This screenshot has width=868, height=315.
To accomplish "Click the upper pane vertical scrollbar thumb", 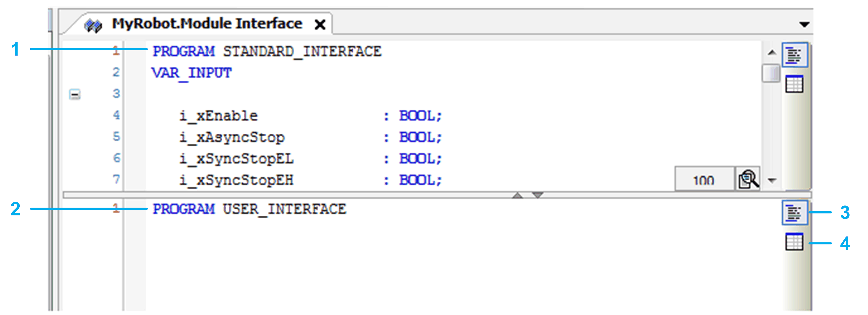I will coord(771,73).
